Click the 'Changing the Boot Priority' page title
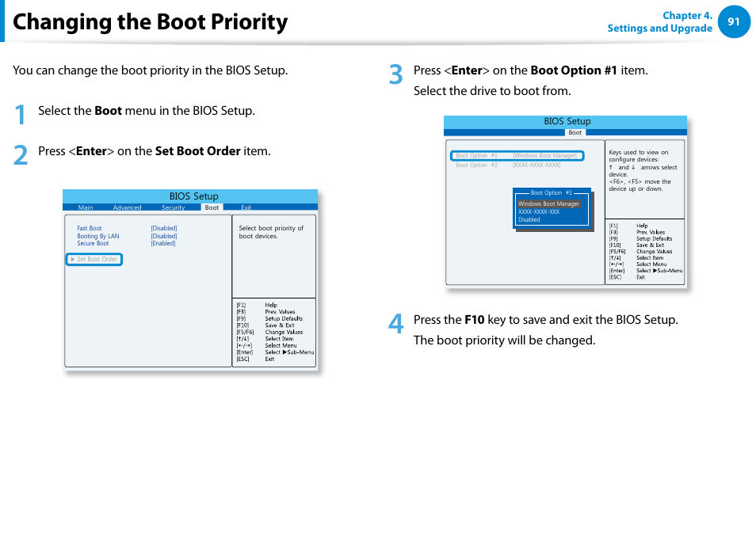Screen dimensions: 756x536 tap(150, 22)
